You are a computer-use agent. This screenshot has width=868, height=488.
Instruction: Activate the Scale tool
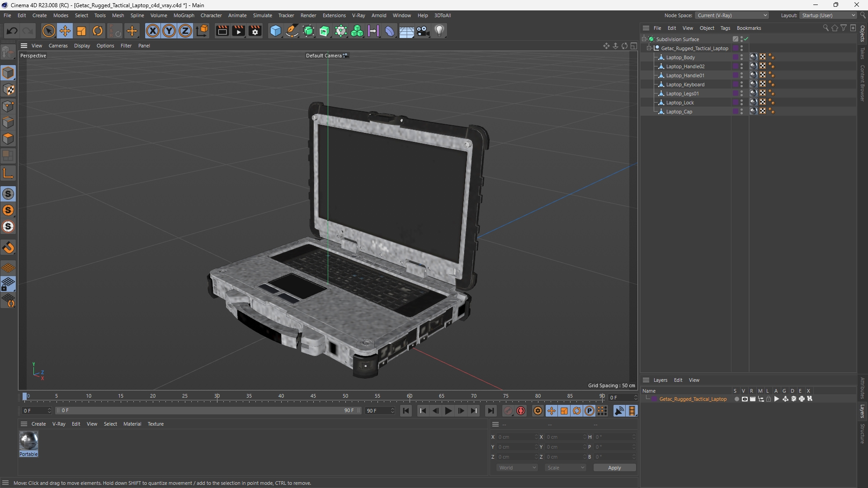pyautogui.click(x=81, y=31)
